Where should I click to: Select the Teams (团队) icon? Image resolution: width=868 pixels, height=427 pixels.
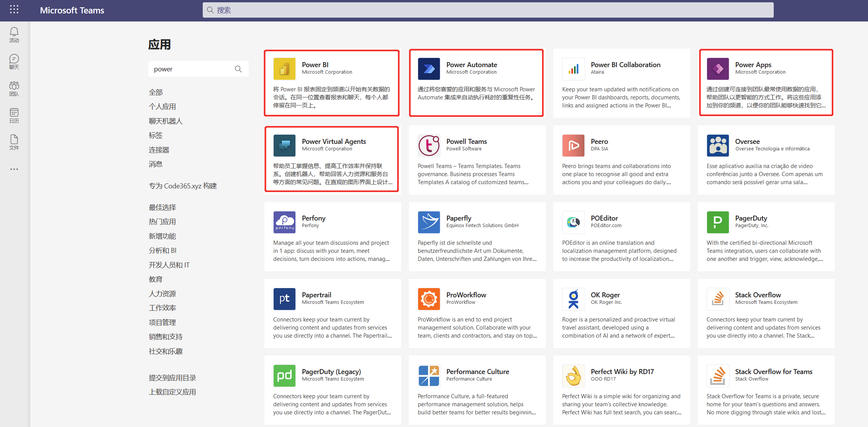tap(14, 88)
